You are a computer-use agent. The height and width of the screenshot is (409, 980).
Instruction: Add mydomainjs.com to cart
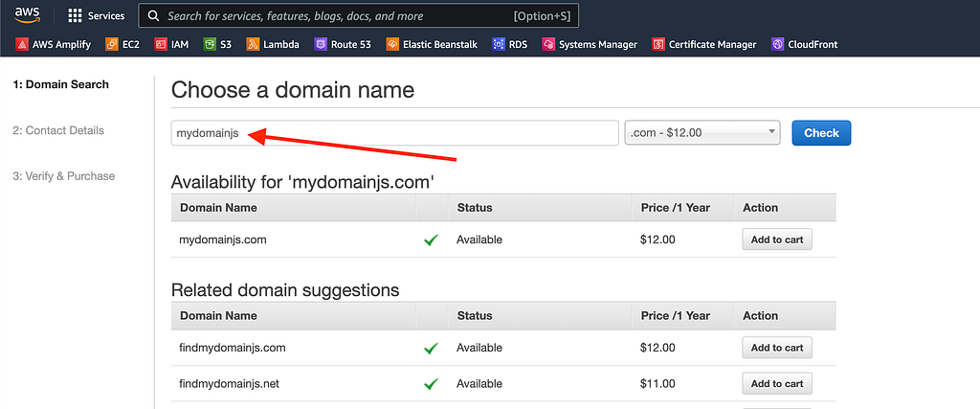777,239
